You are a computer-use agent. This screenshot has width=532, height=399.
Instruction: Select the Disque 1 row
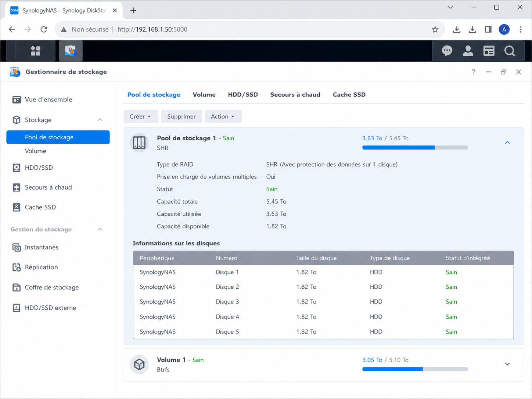pyautogui.click(x=323, y=272)
